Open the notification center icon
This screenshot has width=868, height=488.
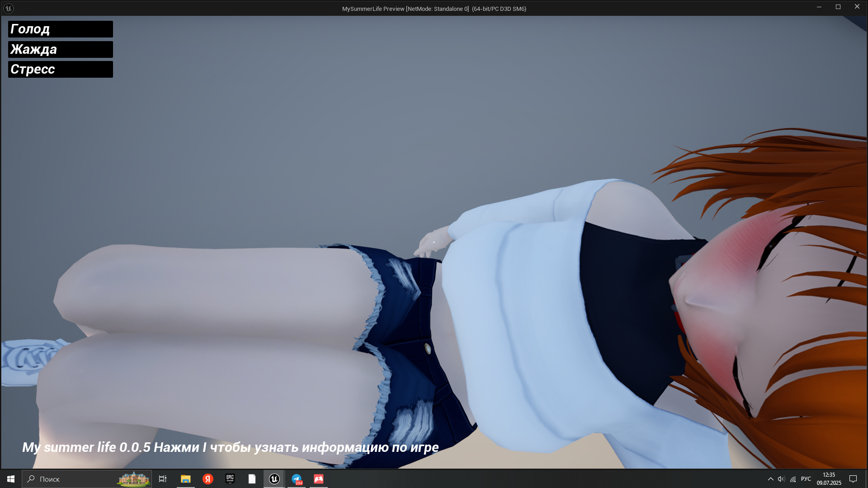click(853, 479)
